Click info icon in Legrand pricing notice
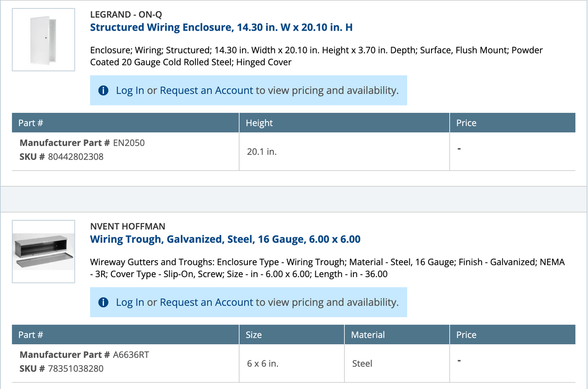 point(103,90)
